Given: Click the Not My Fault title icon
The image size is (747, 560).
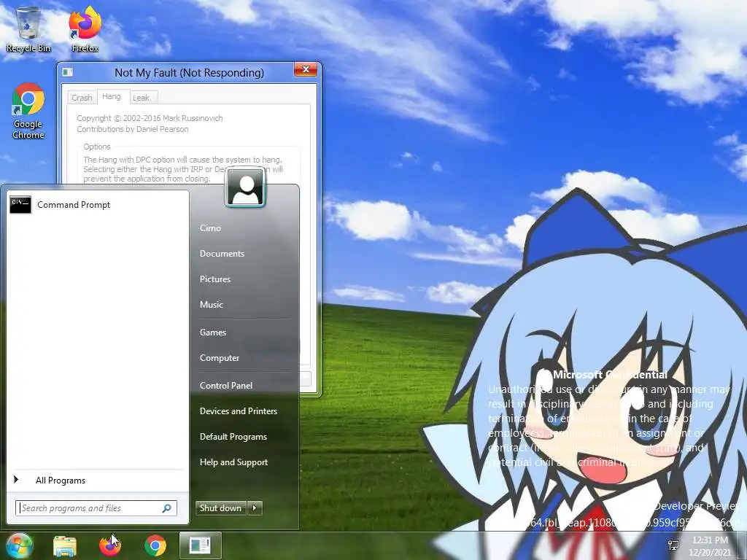Looking at the screenshot, I should pyautogui.click(x=68, y=72).
